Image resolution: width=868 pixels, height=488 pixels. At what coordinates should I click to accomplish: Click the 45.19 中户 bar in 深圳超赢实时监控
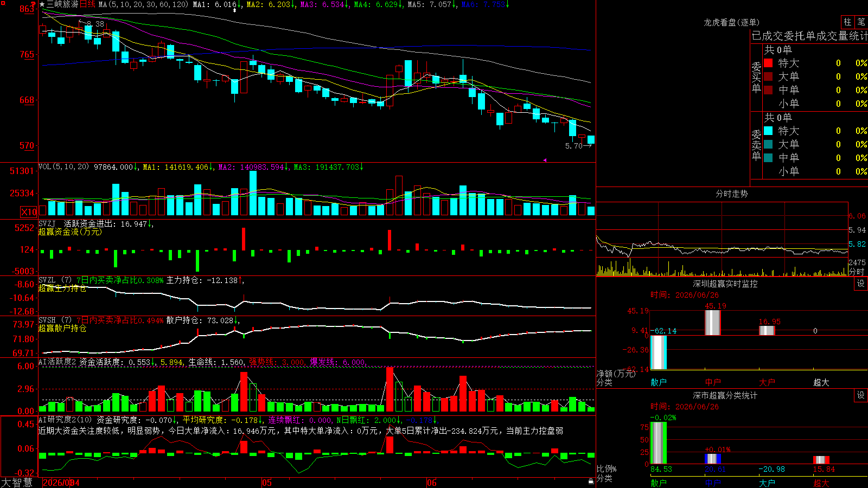(713, 323)
